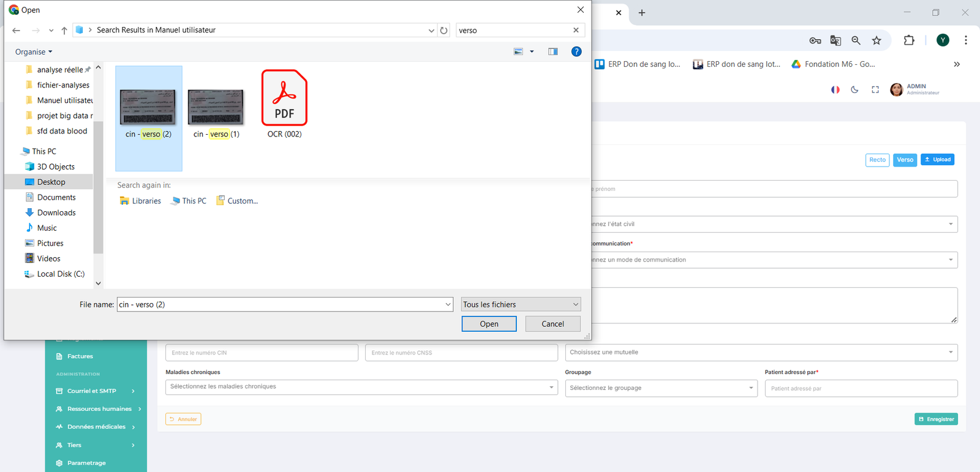Click the Google Translate icon

coord(835,40)
